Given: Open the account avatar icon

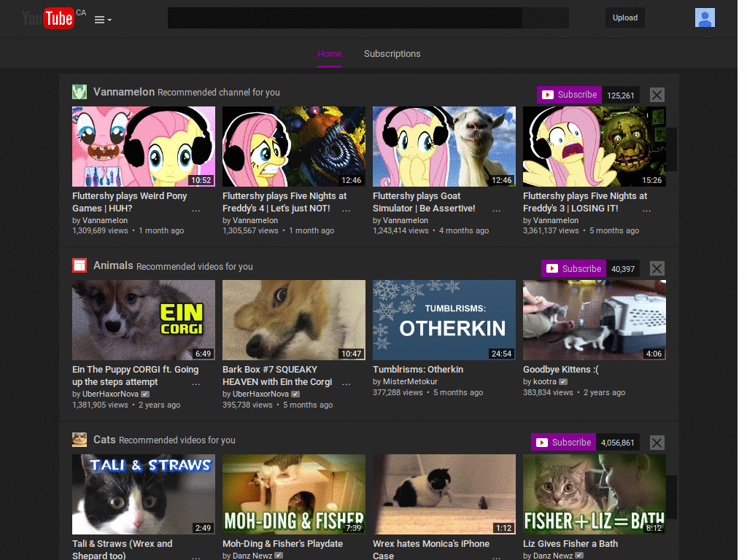Looking at the screenshot, I should click(x=705, y=17).
